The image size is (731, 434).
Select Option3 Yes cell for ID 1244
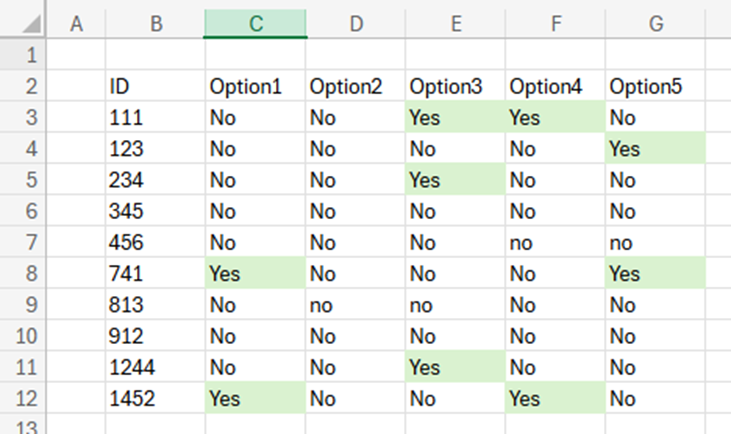pyautogui.click(x=455, y=367)
